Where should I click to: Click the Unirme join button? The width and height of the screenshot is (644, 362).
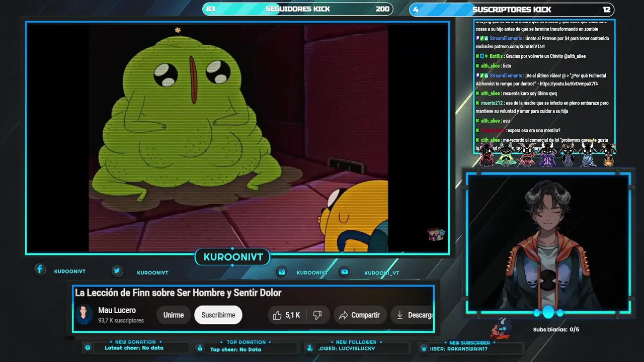[174, 315]
